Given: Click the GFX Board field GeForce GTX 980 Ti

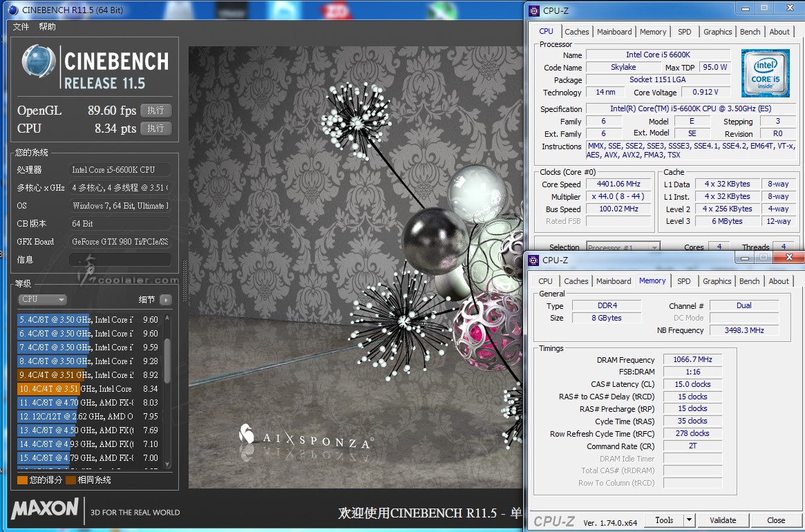Looking at the screenshot, I should pyautogui.click(x=120, y=241).
